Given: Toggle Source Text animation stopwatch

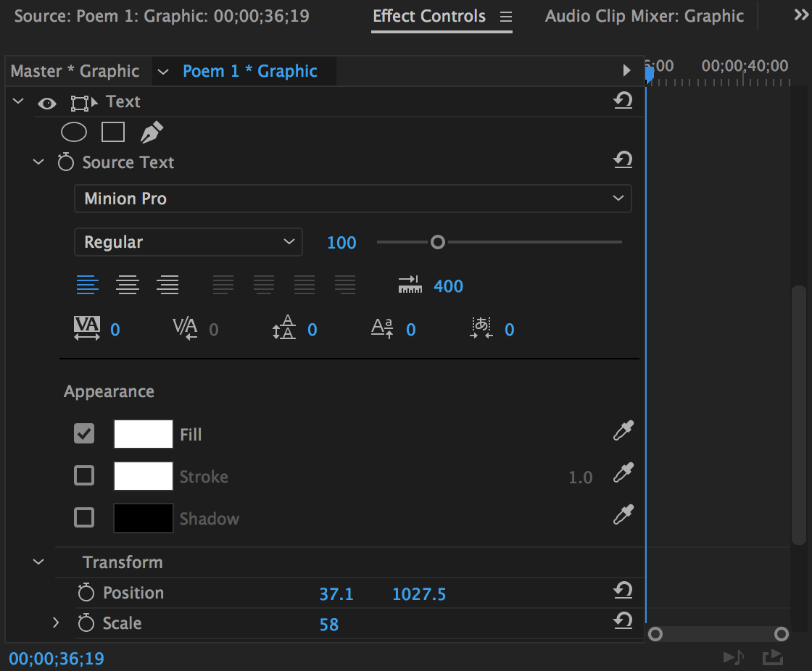Looking at the screenshot, I should (66, 162).
